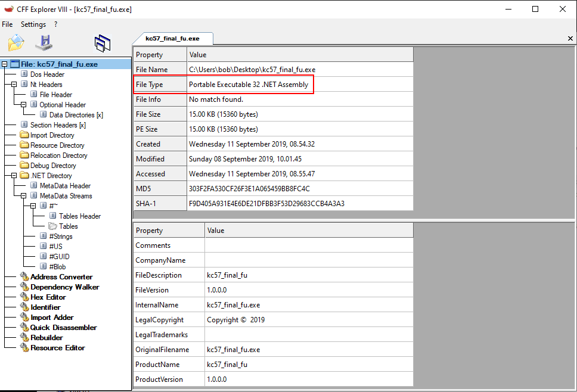Screen dimensions: 577x392
Task: Click the Open file toolbar icon
Action: [15, 43]
